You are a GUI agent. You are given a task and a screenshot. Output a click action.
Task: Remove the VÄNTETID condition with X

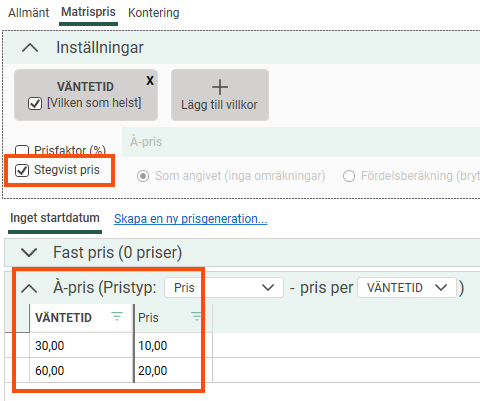[x=150, y=80]
